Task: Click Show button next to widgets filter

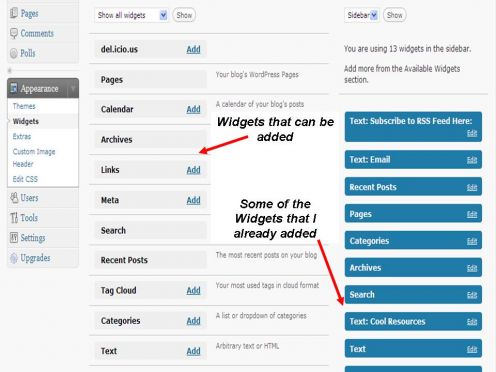Action: click(184, 15)
